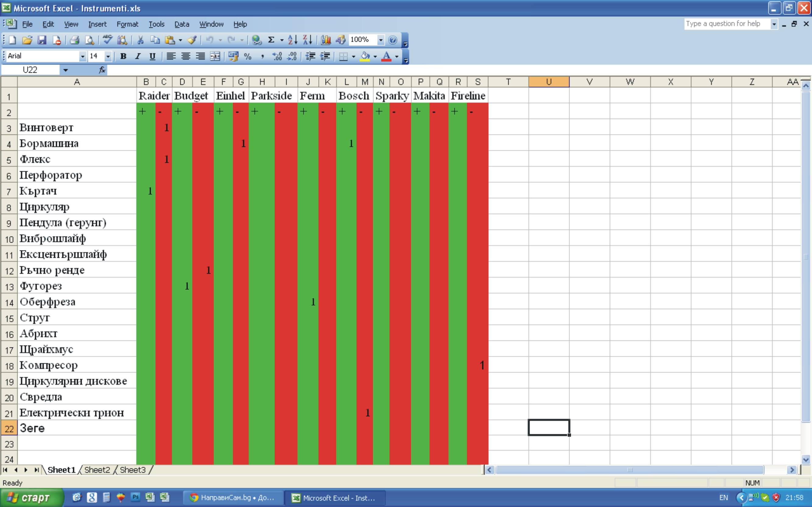Click the старт Start button
The width and height of the screenshot is (812, 507).
[32, 498]
